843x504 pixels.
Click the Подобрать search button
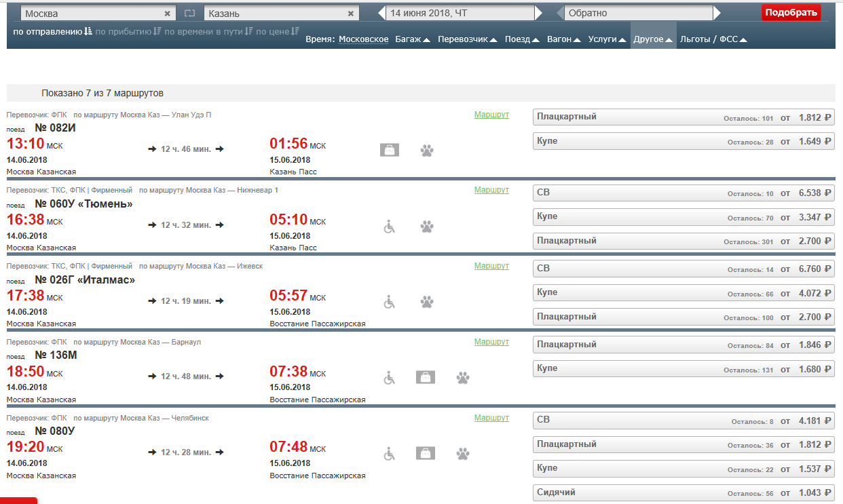click(791, 12)
